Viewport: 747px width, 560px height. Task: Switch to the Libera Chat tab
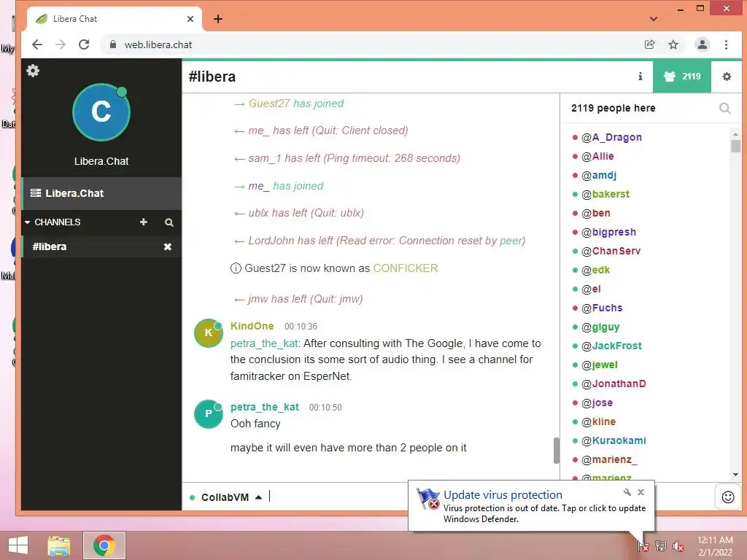[115, 19]
